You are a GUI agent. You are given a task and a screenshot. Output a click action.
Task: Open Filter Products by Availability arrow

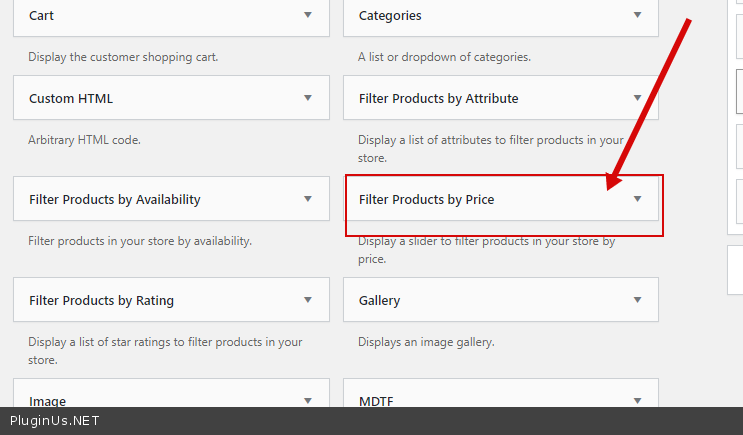pyautogui.click(x=308, y=199)
